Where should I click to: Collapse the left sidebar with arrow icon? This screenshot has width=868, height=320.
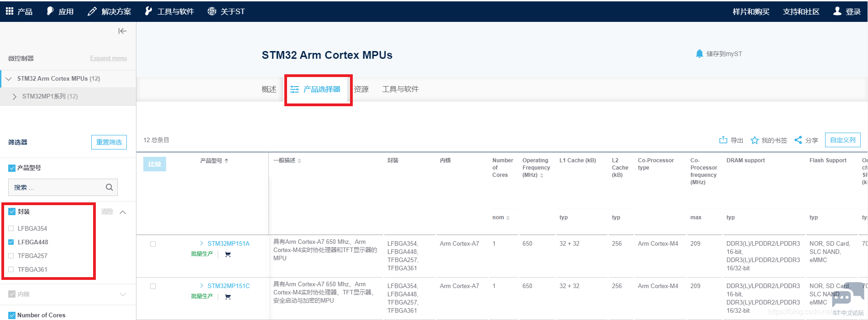pyautogui.click(x=122, y=31)
